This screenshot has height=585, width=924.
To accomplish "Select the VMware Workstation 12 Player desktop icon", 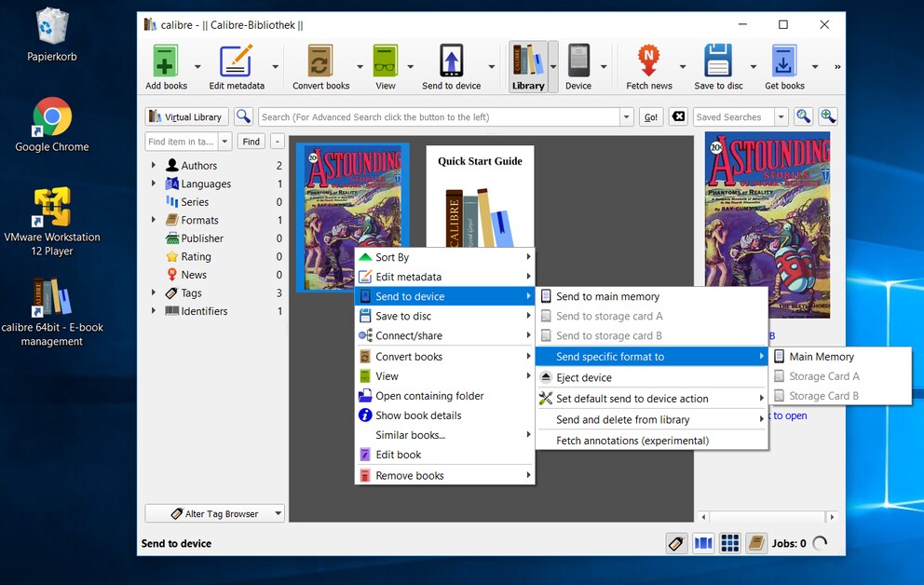I will click(52, 222).
